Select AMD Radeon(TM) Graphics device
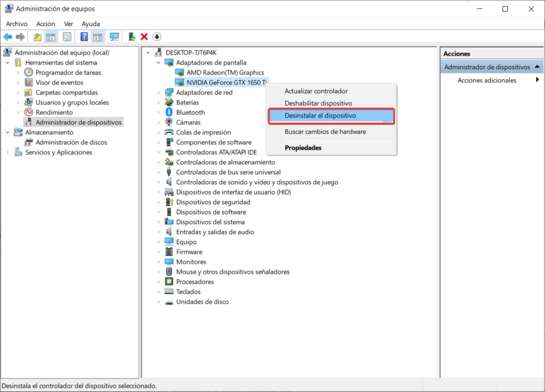The width and height of the screenshot is (545, 392). pos(225,72)
